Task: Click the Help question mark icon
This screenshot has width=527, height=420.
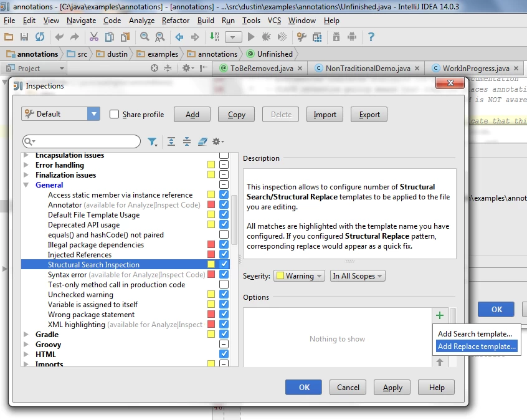Action: [x=371, y=37]
